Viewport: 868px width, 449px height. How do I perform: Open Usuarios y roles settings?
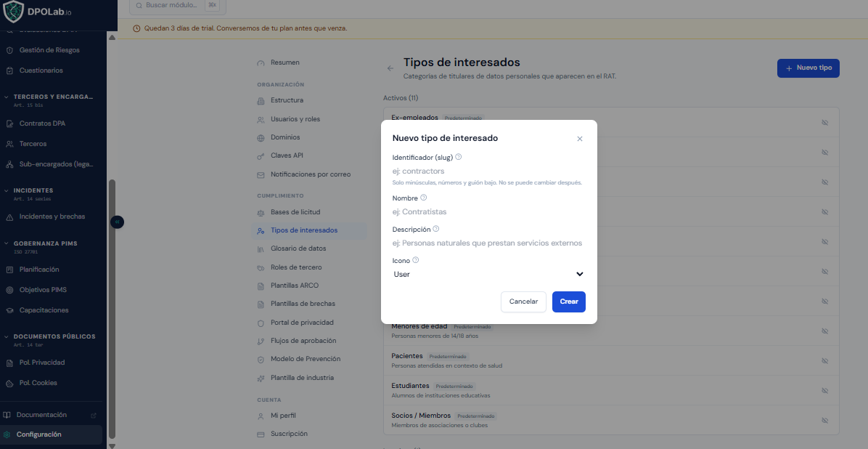[309, 119]
